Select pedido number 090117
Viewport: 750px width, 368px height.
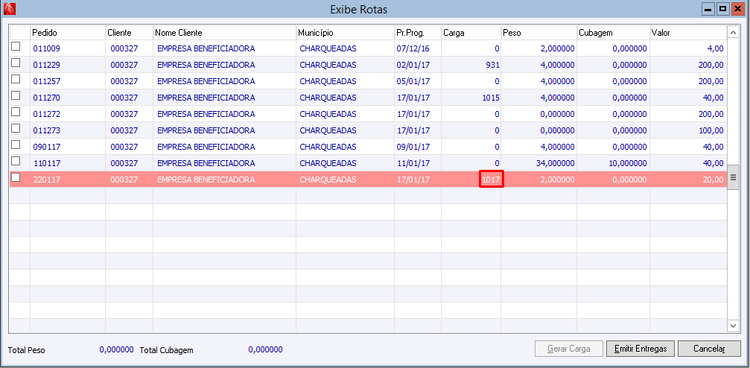click(46, 147)
